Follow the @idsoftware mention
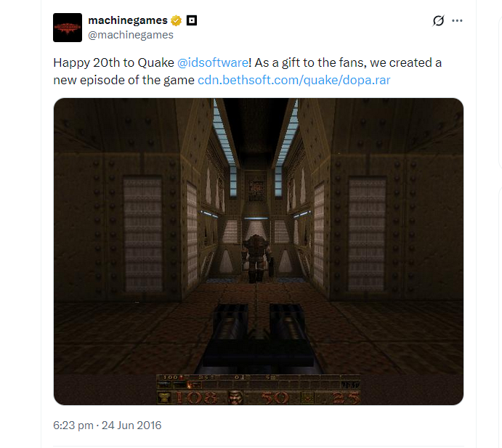The width and height of the screenshot is (502, 448). (x=213, y=62)
